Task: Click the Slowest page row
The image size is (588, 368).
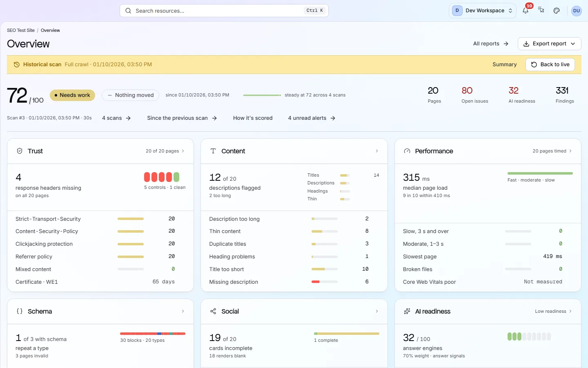Action: pos(488,256)
